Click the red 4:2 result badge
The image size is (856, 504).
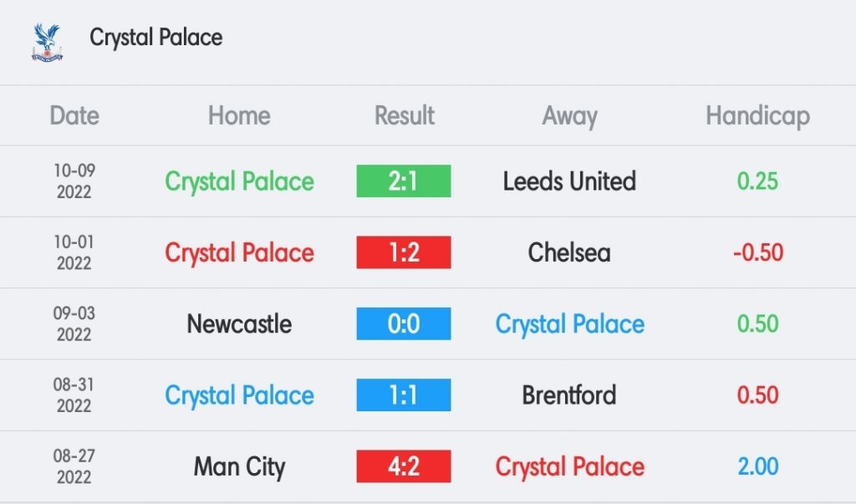point(404,466)
